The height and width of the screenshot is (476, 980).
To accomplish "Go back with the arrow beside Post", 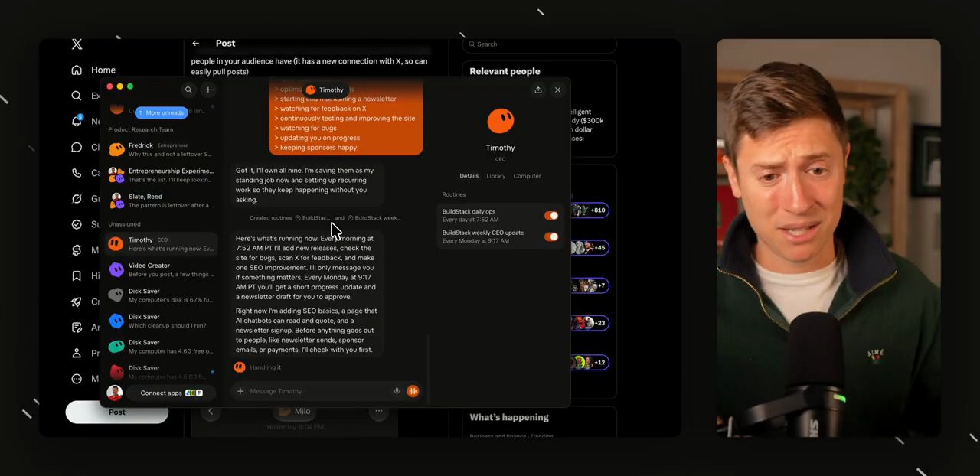I will pyautogui.click(x=196, y=44).
